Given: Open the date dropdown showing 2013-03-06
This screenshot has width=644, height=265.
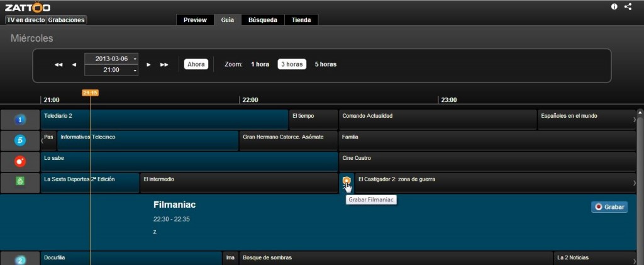Looking at the screenshot, I should point(111,59).
